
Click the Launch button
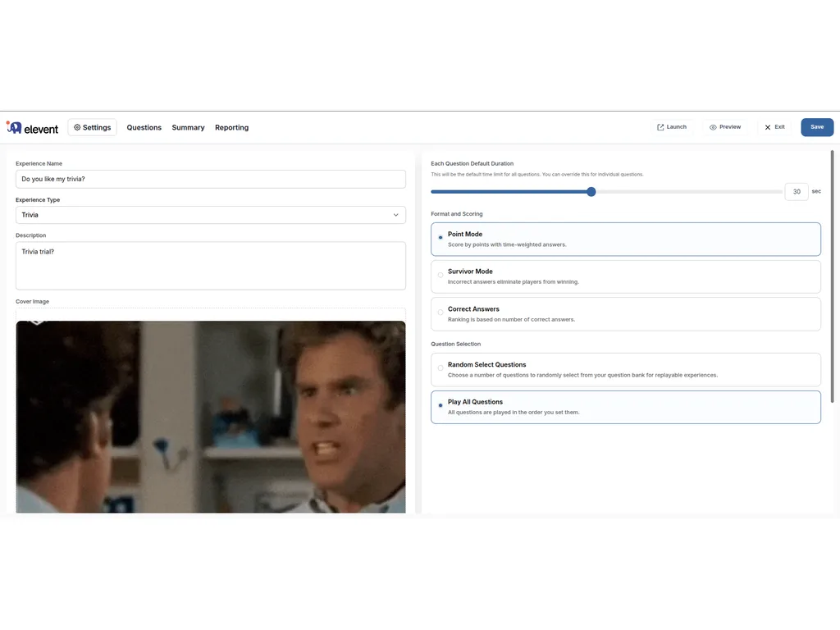click(x=672, y=127)
